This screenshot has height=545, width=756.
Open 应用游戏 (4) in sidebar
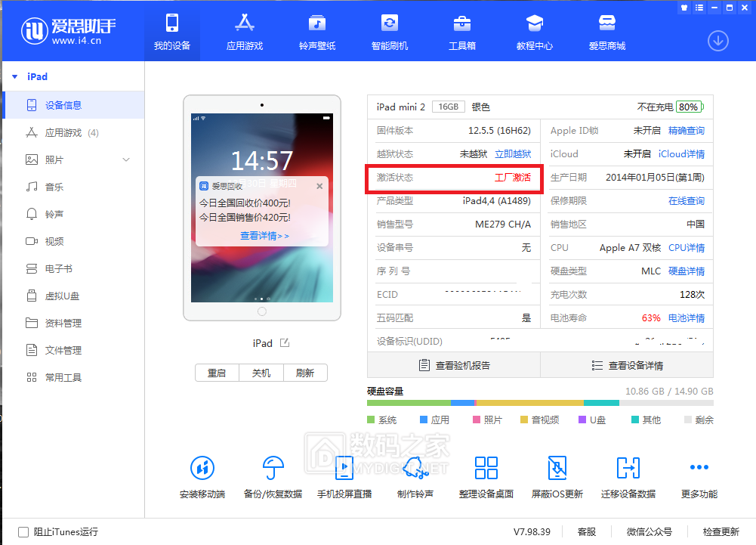(73, 132)
